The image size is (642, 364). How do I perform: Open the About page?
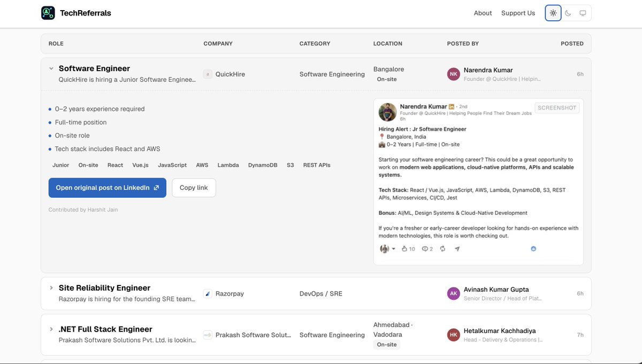click(x=483, y=13)
